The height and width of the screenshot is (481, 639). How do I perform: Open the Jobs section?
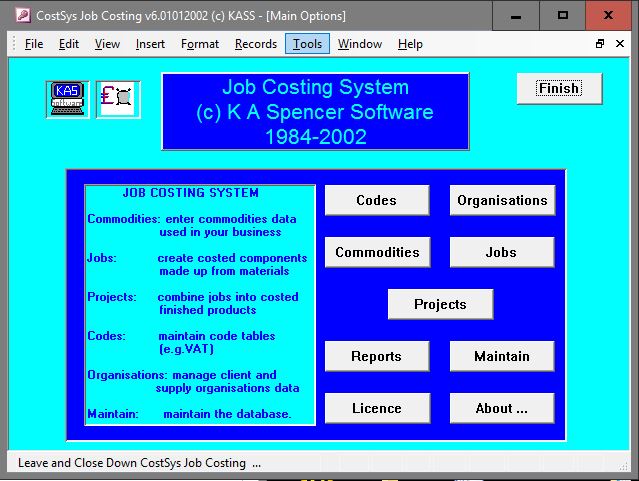(502, 252)
